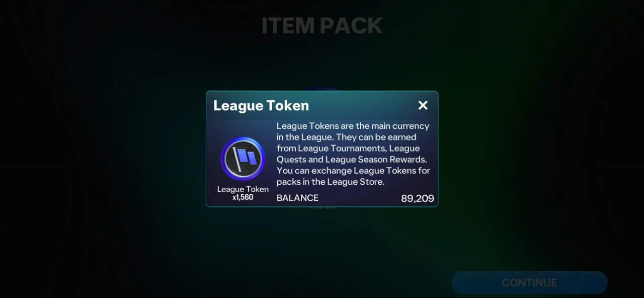Image resolution: width=644 pixels, height=298 pixels.
Task: Click the popup's teal header bar
Action: pyautogui.click(x=322, y=105)
